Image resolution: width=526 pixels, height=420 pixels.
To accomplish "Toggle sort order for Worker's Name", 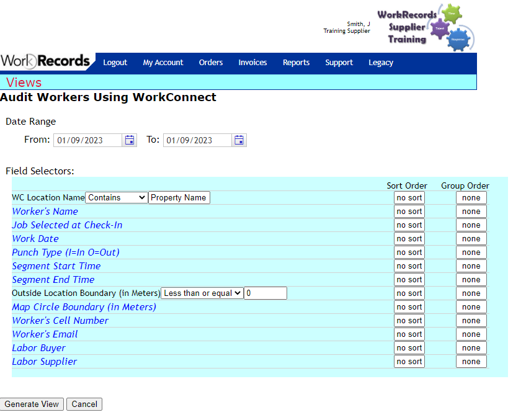I will [x=409, y=212].
